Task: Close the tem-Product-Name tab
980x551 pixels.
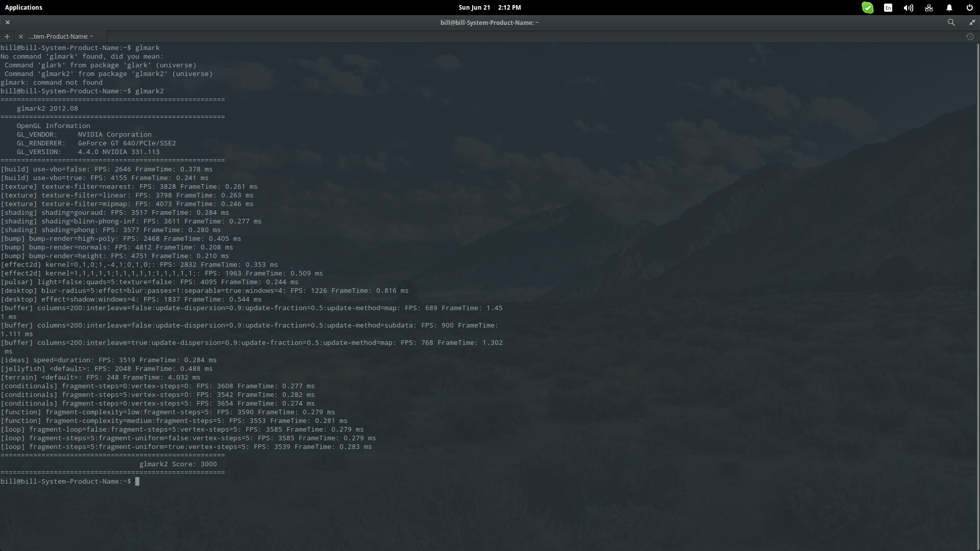Action: 20,36
